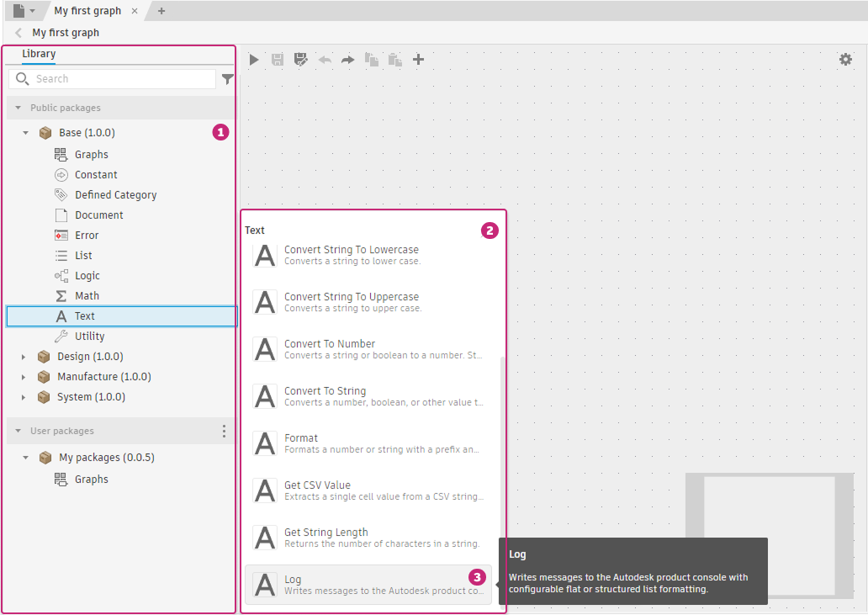Click the Design (1.0.0) package icon
Screen dimensions: 868x615
(44, 357)
